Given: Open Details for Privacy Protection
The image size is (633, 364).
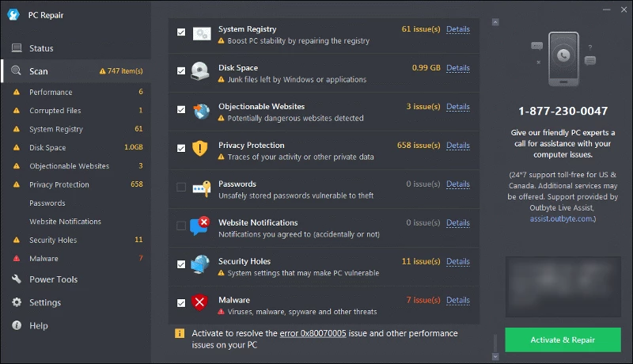Looking at the screenshot, I should coord(458,146).
